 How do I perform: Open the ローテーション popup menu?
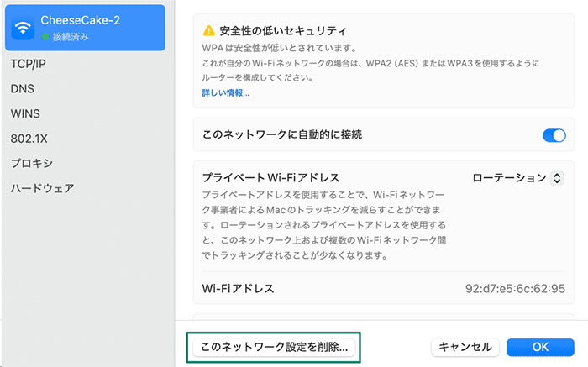(x=517, y=178)
